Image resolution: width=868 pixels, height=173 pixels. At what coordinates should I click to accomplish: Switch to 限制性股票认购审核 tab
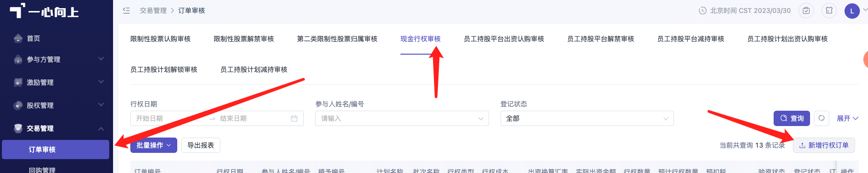click(x=160, y=39)
